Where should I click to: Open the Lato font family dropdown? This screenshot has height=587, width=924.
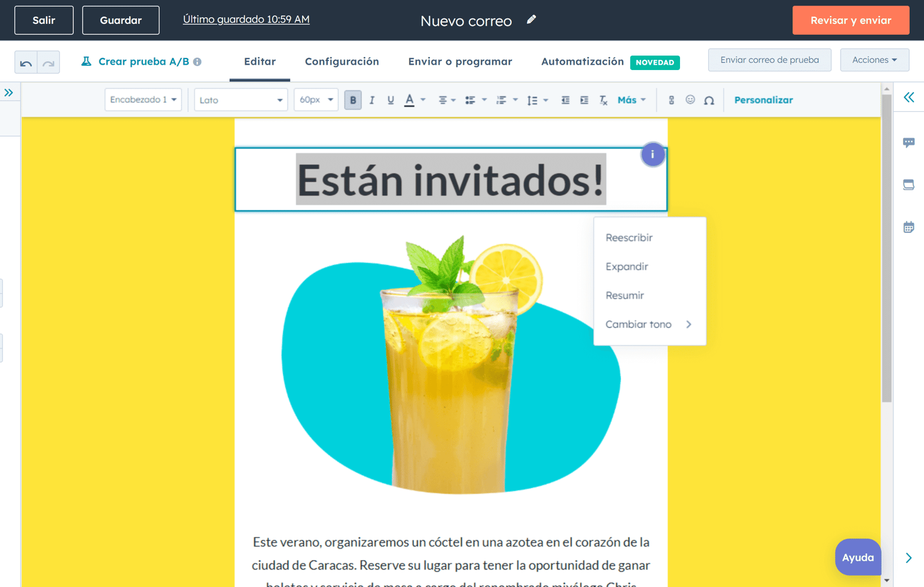pos(240,99)
